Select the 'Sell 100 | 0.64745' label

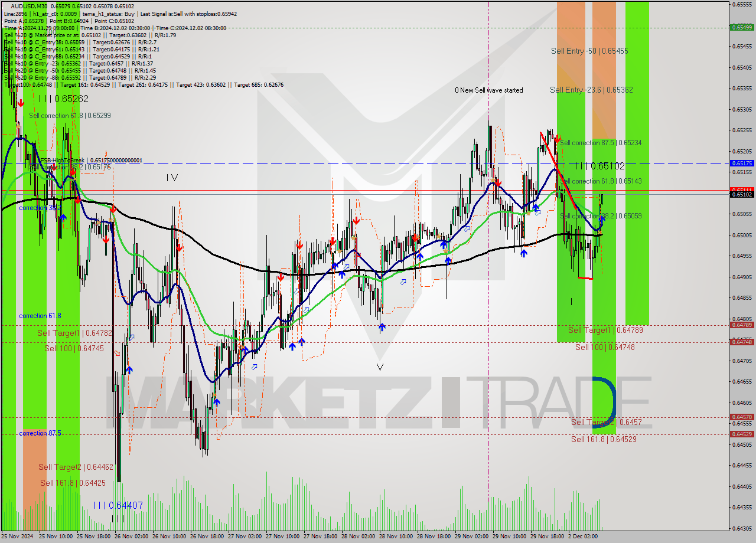(x=74, y=349)
